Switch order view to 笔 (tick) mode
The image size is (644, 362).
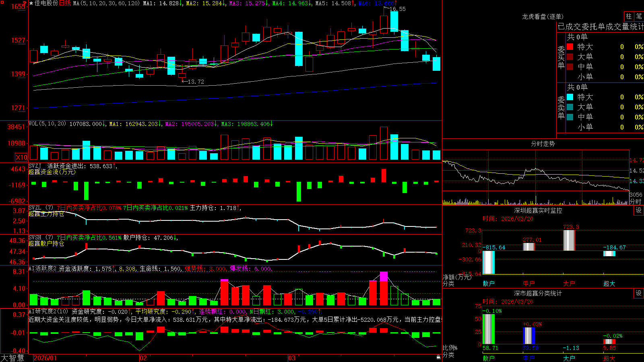(x=639, y=16)
